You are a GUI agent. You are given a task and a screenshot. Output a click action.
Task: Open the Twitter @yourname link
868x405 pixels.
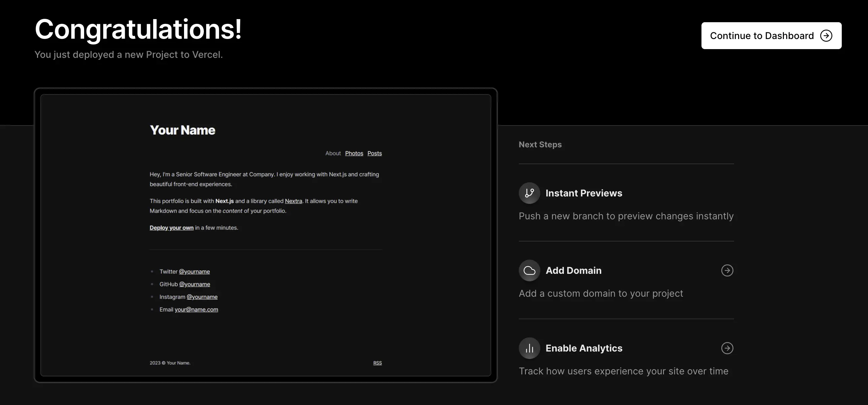pyautogui.click(x=194, y=271)
